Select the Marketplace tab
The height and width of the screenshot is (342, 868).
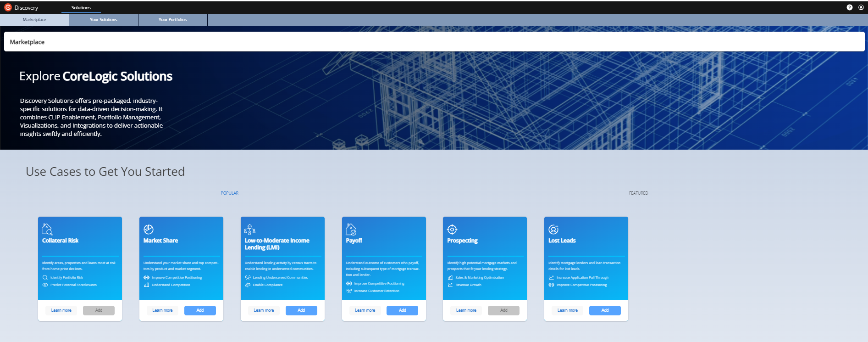pos(34,20)
